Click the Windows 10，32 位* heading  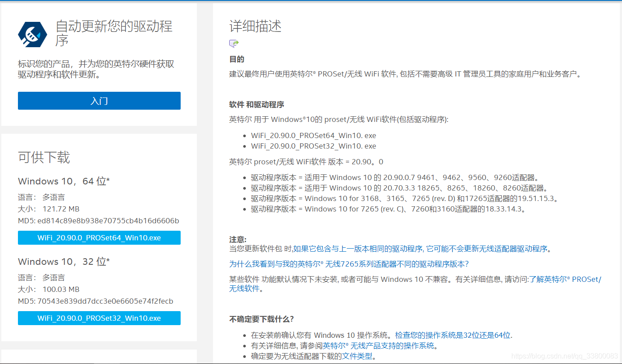pyautogui.click(x=64, y=261)
